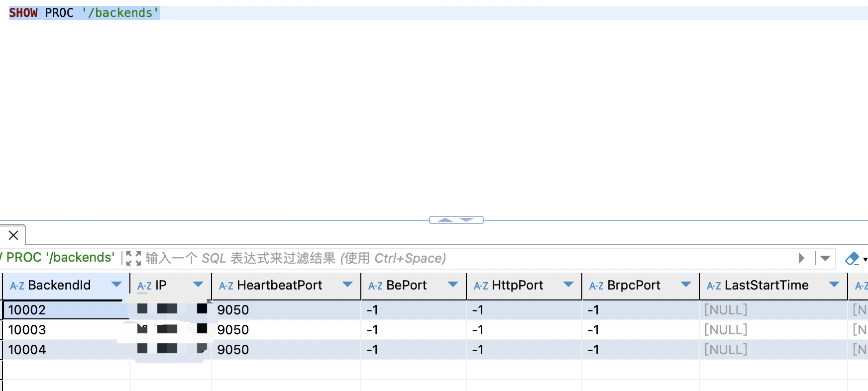Select the NULL LastStartTime cell in first row
This screenshot has width=868, height=391.
pos(773,310)
